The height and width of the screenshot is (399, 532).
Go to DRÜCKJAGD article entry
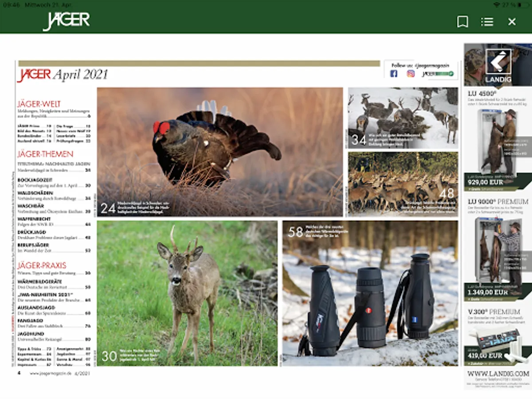pos(54,235)
